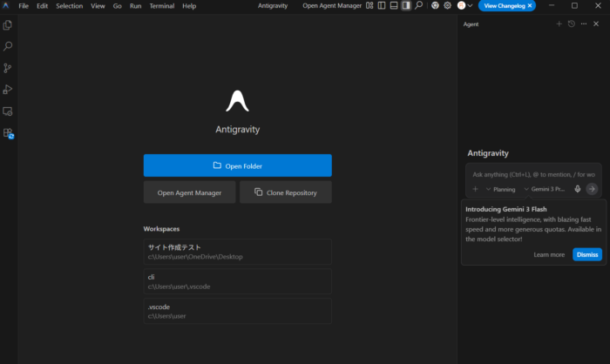Toggle the bottom panel layout button

point(394,5)
